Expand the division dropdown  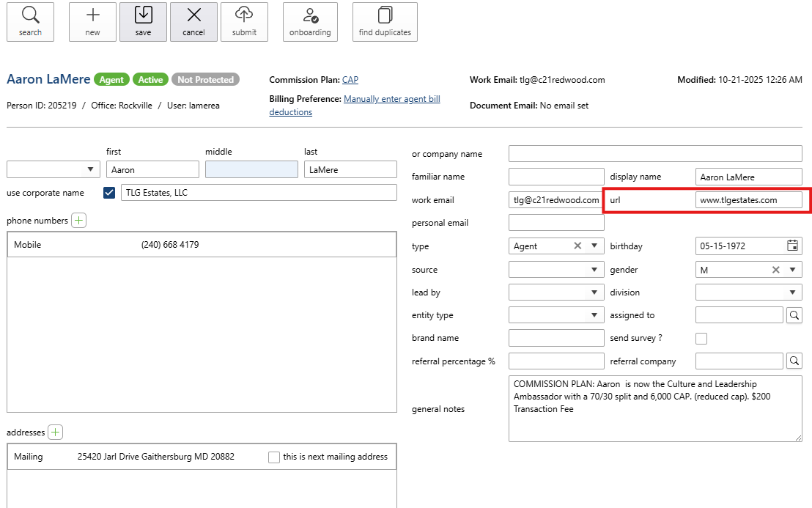click(x=792, y=292)
